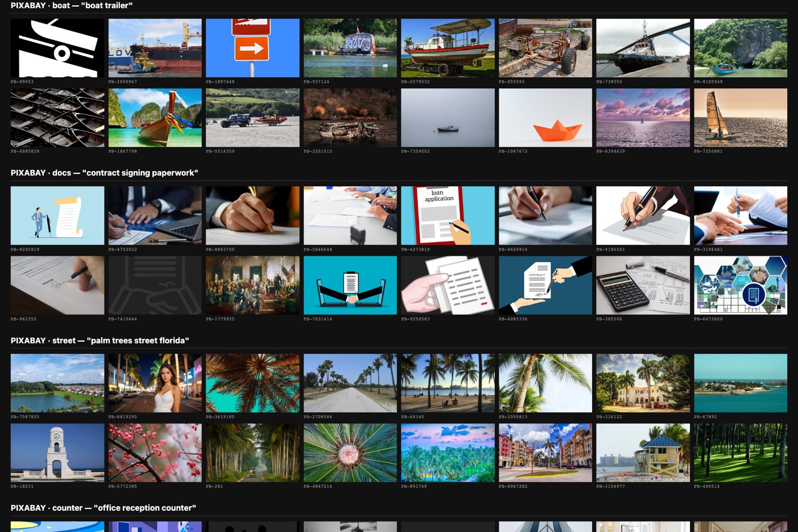The height and width of the screenshot is (532, 798).
Task: Choose the greyed-out placeholder thumbnail PB-7410444
Action: coord(155,285)
